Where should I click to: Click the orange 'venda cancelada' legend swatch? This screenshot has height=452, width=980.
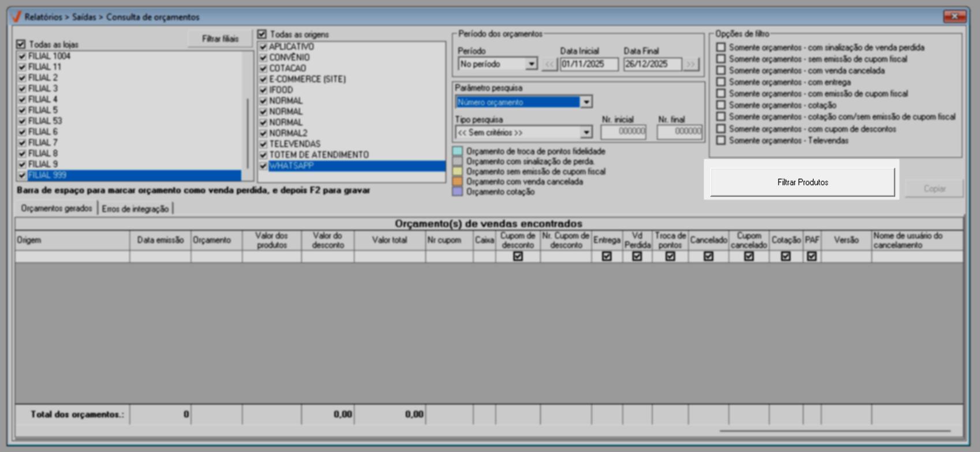pyautogui.click(x=458, y=182)
